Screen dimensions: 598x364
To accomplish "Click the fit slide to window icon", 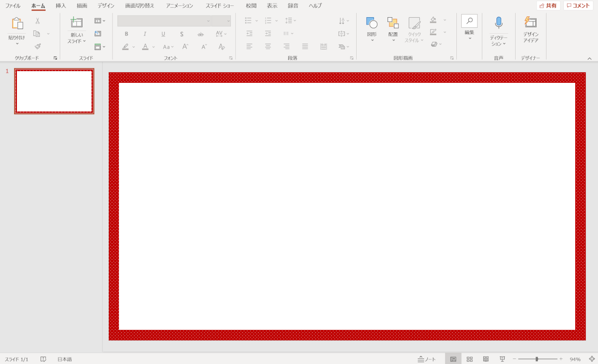I will tap(592, 359).
